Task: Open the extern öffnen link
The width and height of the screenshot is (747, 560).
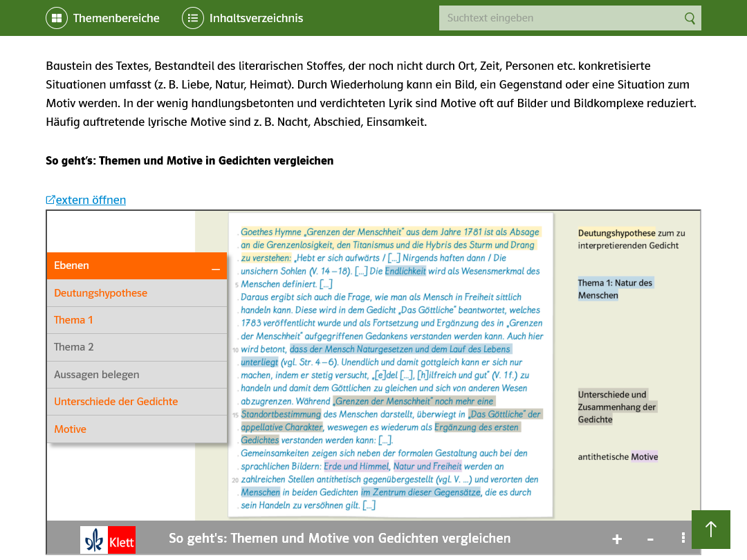Action: coord(91,200)
